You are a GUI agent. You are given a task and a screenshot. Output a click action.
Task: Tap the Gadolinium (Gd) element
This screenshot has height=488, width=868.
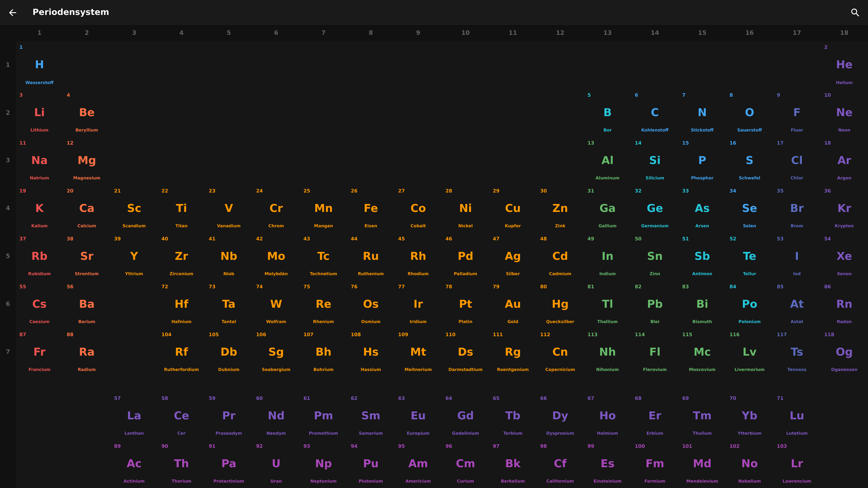465,416
